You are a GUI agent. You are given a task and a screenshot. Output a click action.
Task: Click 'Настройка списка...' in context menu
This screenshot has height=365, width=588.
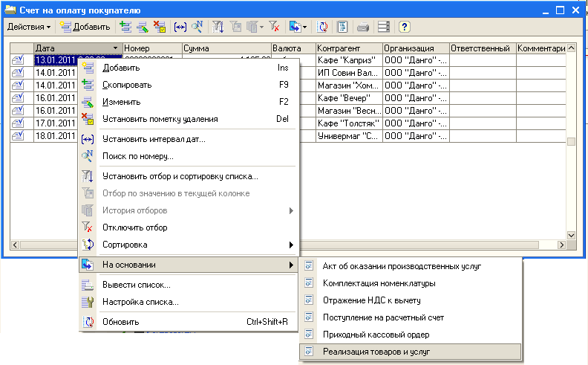pos(140,302)
